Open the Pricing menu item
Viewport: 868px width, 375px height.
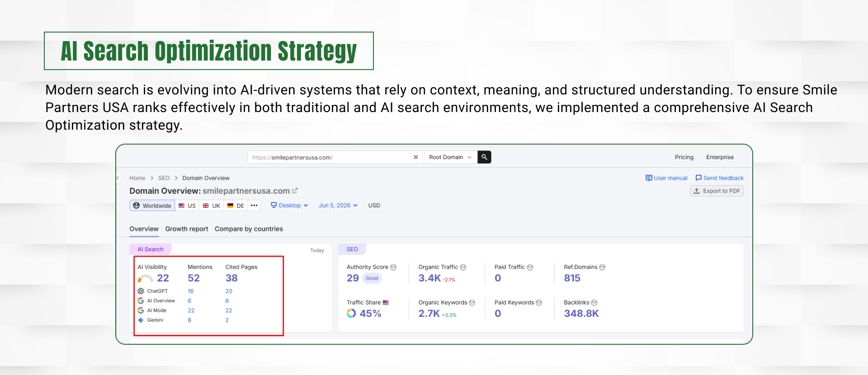tap(684, 157)
